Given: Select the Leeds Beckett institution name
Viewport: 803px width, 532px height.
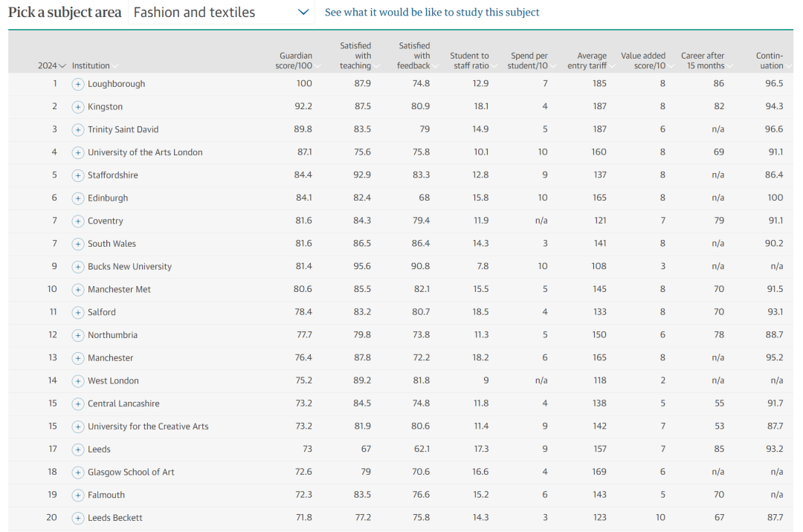Looking at the screenshot, I should tap(115, 518).
